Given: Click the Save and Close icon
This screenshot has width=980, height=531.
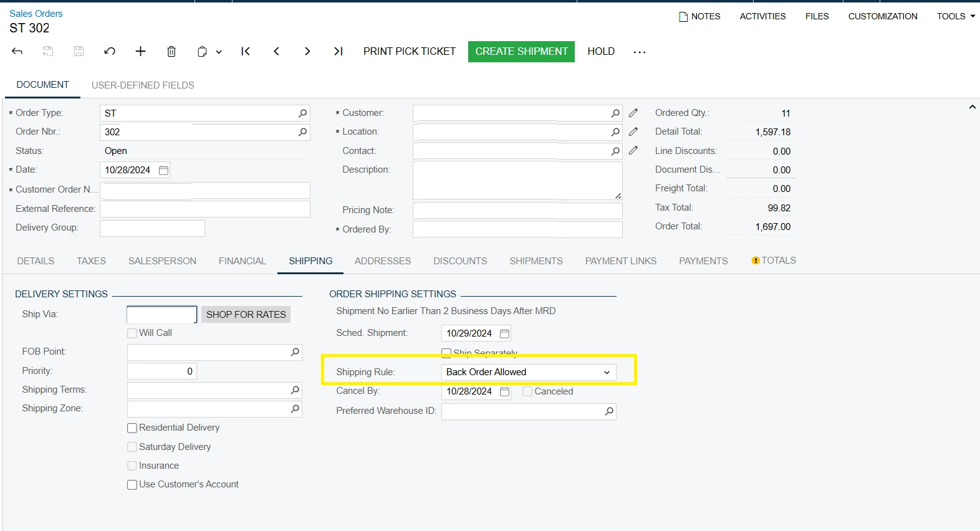Looking at the screenshot, I should [x=48, y=51].
